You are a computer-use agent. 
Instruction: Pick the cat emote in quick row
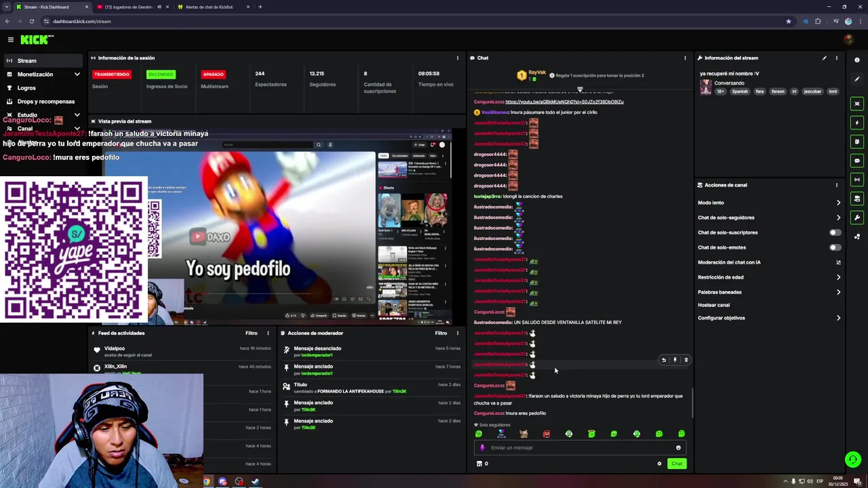pyautogui.click(x=524, y=434)
